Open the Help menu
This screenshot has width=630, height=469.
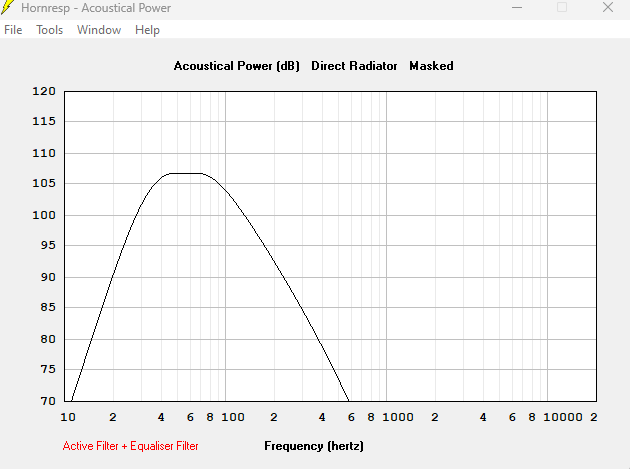click(147, 30)
